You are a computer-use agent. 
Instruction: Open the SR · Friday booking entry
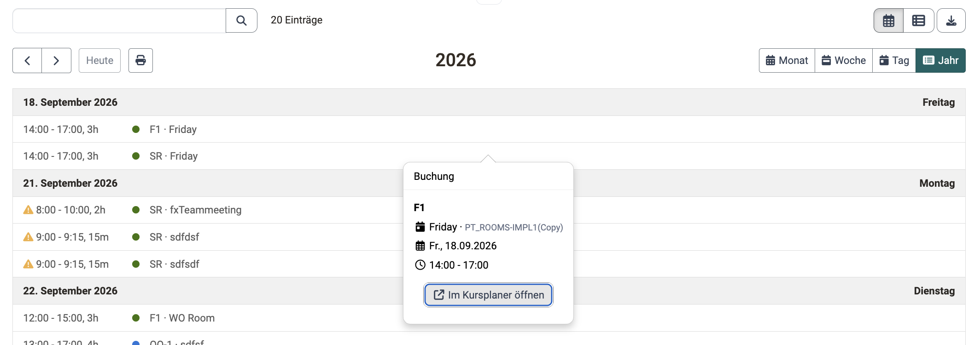click(174, 156)
